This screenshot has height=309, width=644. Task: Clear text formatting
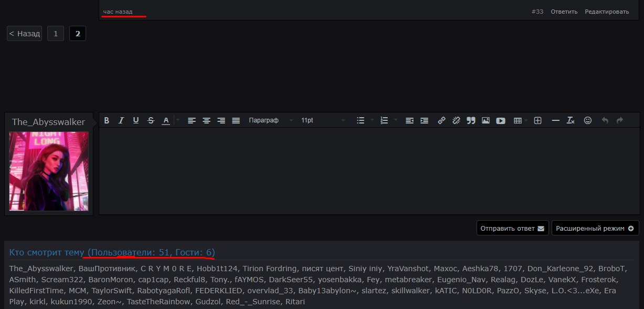point(571,120)
